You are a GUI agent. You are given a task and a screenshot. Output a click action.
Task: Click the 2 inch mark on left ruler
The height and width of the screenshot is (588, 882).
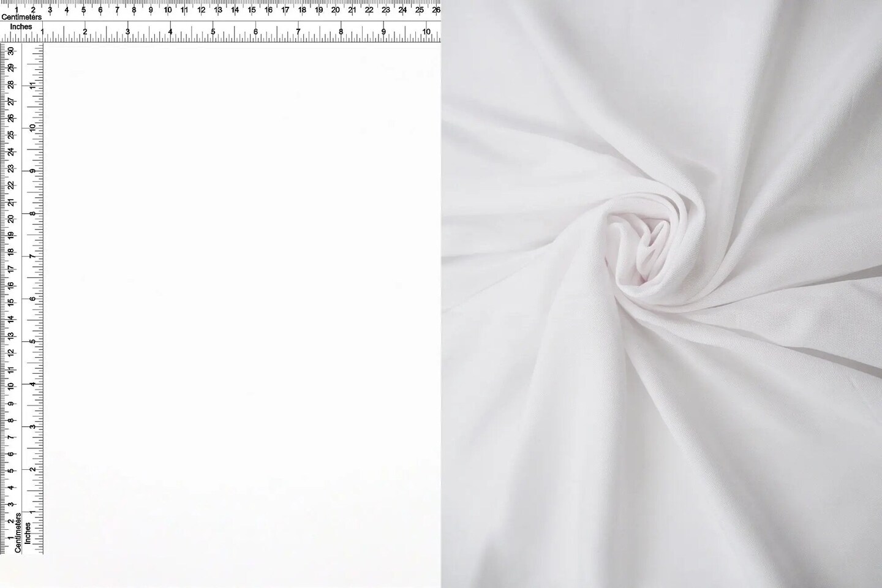(32, 470)
